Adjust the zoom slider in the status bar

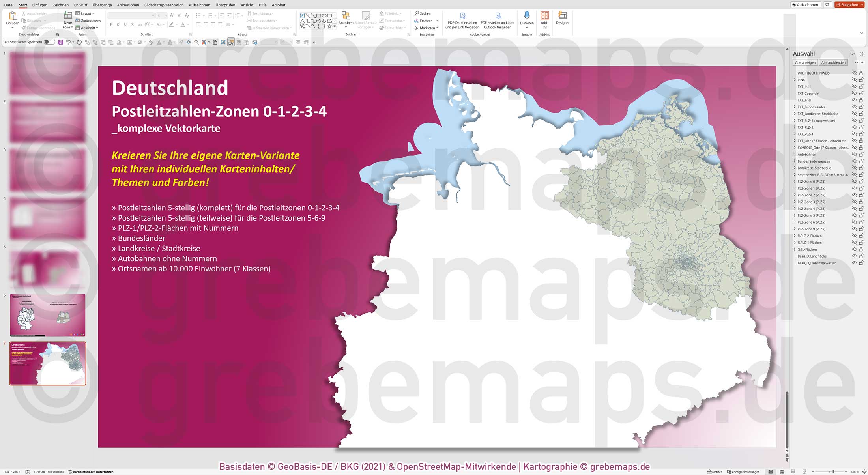click(x=834, y=471)
